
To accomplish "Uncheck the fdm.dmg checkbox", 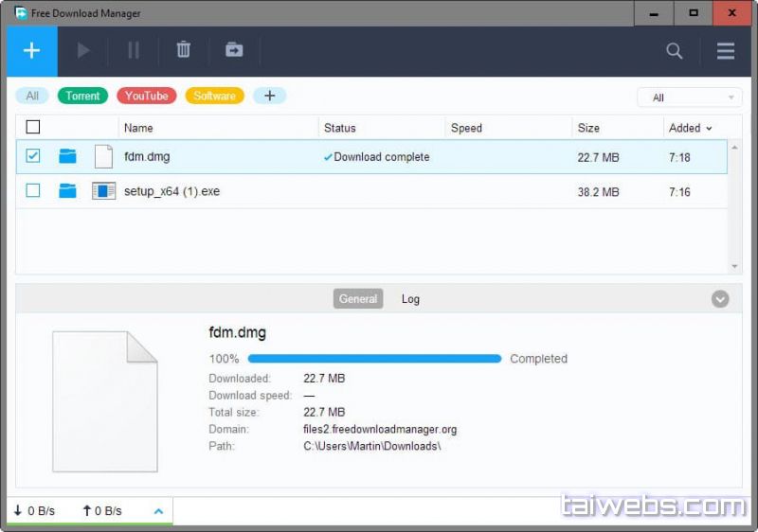I will click(33, 156).
